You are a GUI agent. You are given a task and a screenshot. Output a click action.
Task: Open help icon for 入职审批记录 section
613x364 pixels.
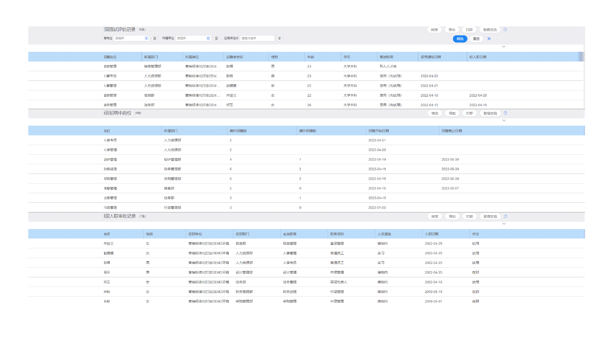pos(505,216)
